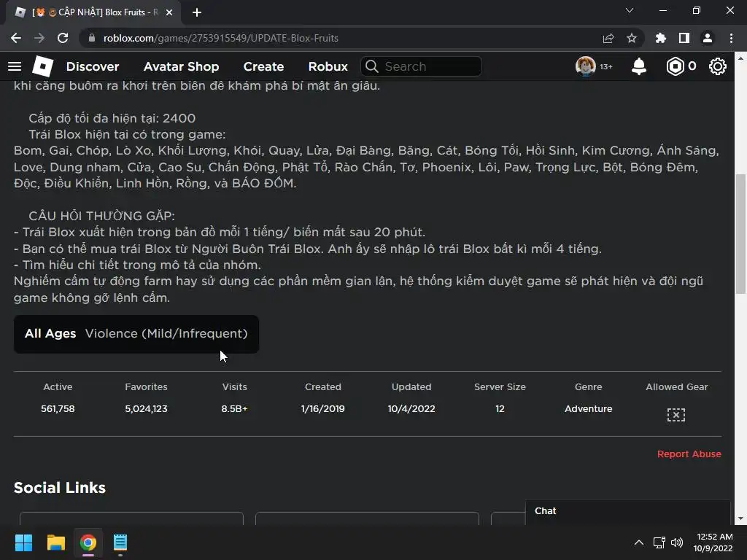Share this page from address bar
The width and height of the screenshot is (747, 560).
point(608,38)
